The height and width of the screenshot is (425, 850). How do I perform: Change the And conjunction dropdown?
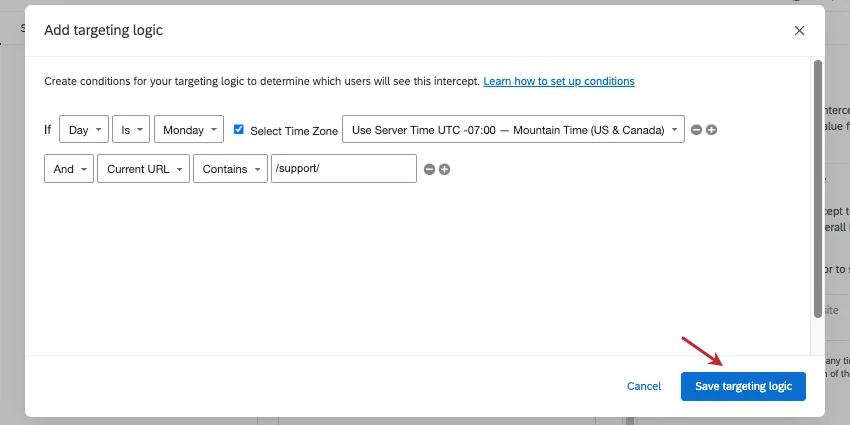(68, 169)
